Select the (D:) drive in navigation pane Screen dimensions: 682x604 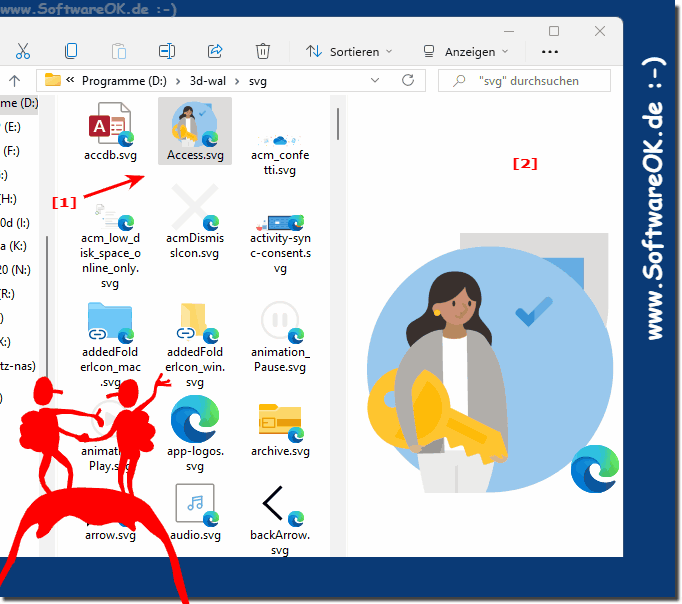(19, 103)
